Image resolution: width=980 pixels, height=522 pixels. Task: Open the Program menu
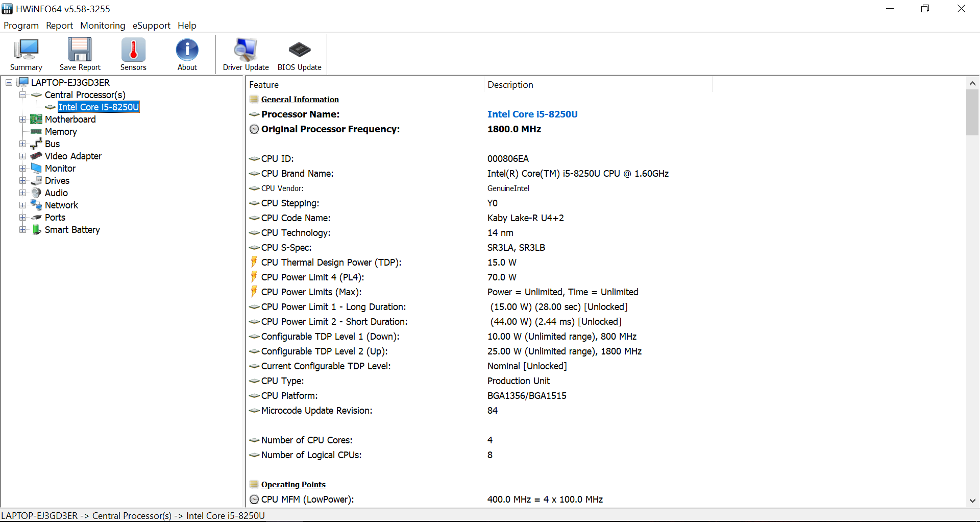[x=21, y=26]
